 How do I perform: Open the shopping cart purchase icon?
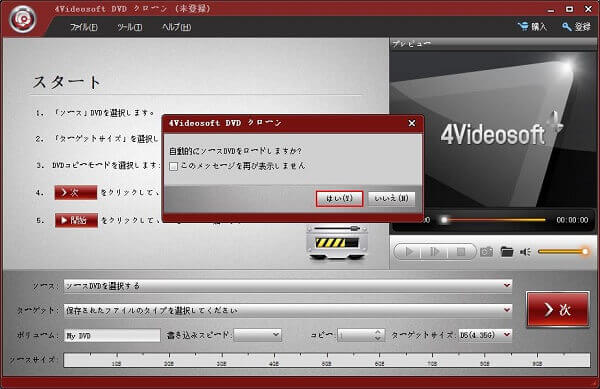(x=523, y=26)
